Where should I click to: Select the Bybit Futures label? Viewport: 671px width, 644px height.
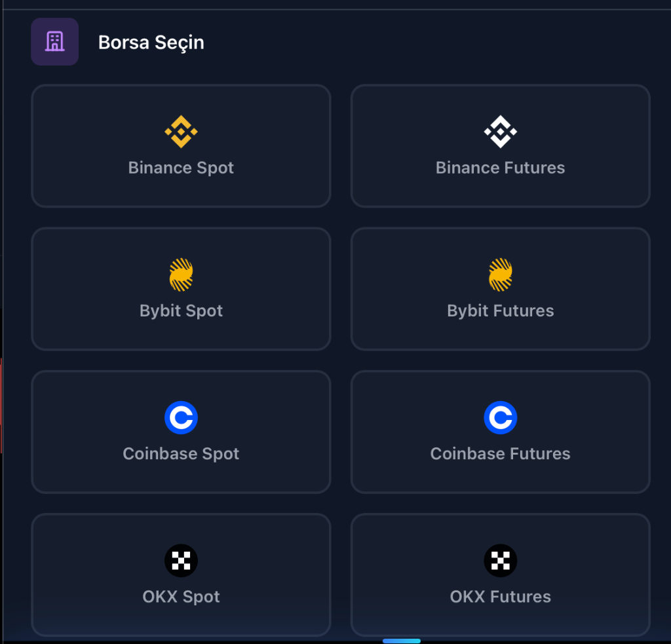pos(500,311)
